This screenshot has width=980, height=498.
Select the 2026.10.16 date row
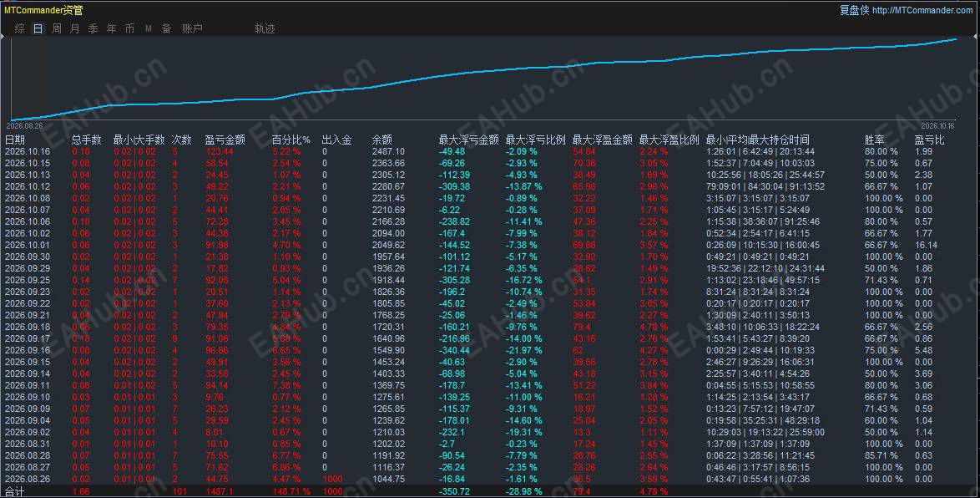pyautogui.click(x=28, y=151)
